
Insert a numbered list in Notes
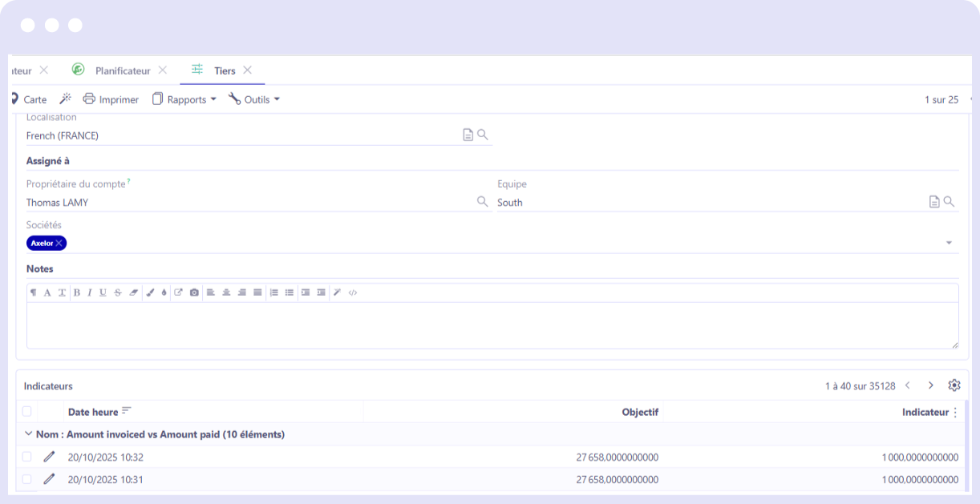(273, 292)
